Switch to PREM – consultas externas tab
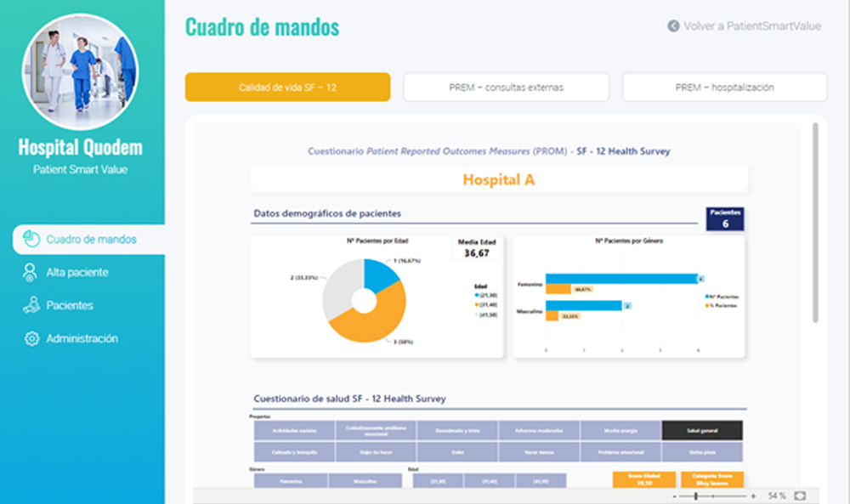 click(506, 88)
